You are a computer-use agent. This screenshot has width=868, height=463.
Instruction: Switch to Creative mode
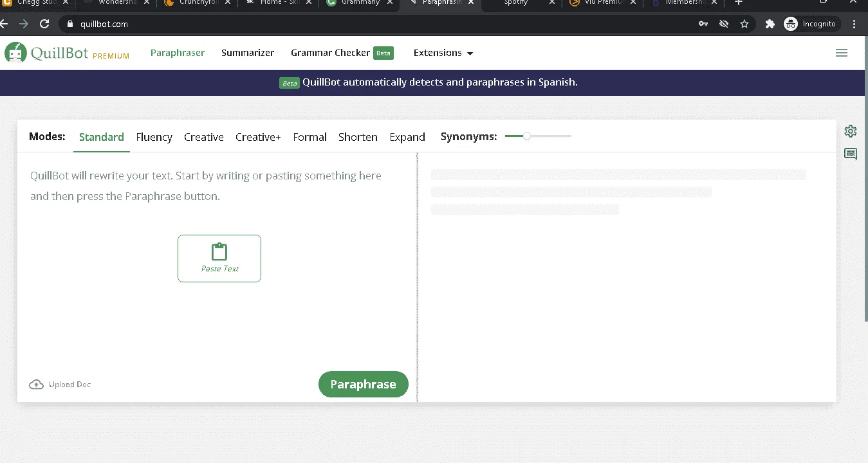coord(204,137)
